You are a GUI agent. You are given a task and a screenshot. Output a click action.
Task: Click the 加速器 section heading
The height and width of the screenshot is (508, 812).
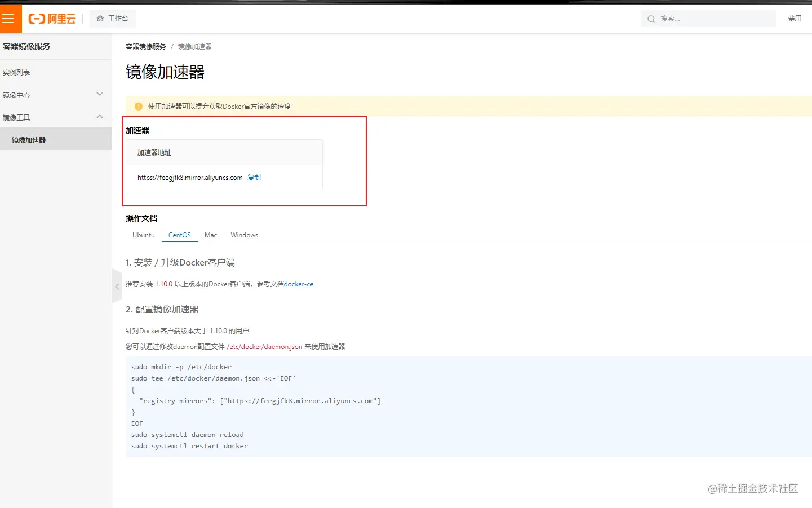(137, 130)
